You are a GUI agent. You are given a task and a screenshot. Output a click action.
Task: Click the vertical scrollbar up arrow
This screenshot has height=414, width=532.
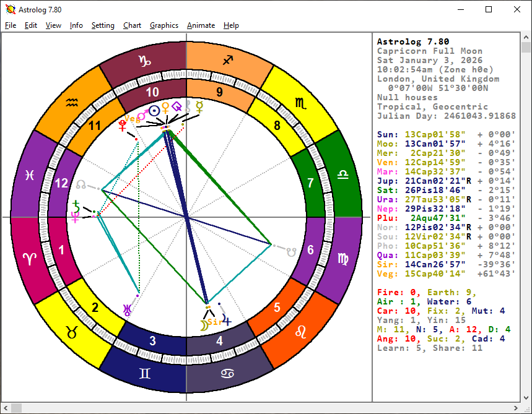tap(526, 38)
